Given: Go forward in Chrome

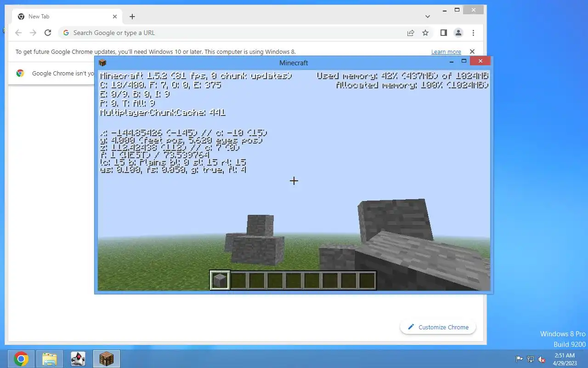Looking at the screenshot, I should pos(33,33).
